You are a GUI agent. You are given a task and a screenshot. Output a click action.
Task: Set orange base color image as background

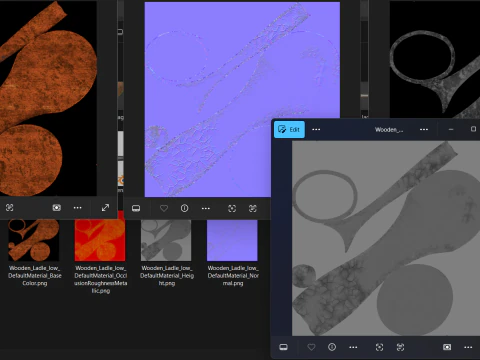(57, 208)
